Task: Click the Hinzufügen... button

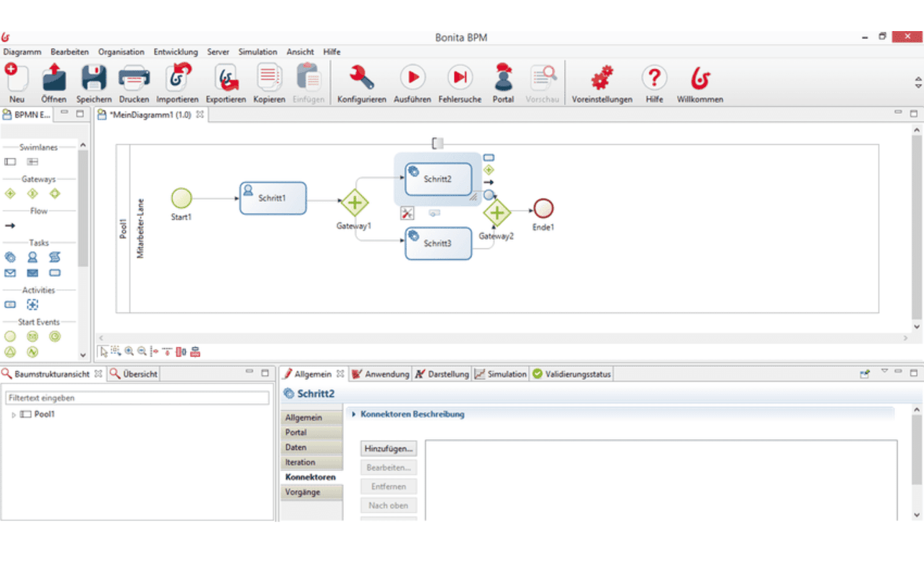Action: coord(389,448)
